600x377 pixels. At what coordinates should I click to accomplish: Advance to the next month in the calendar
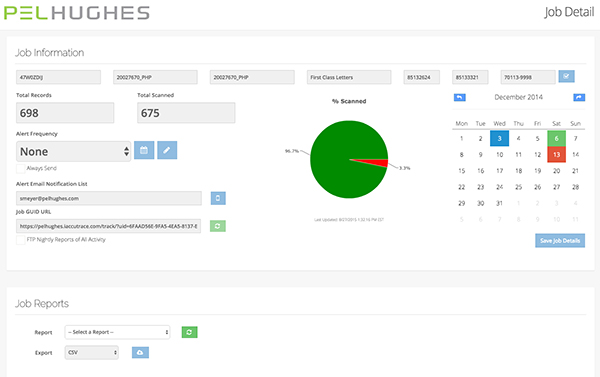pyautogui.click(x=579, y=98)
